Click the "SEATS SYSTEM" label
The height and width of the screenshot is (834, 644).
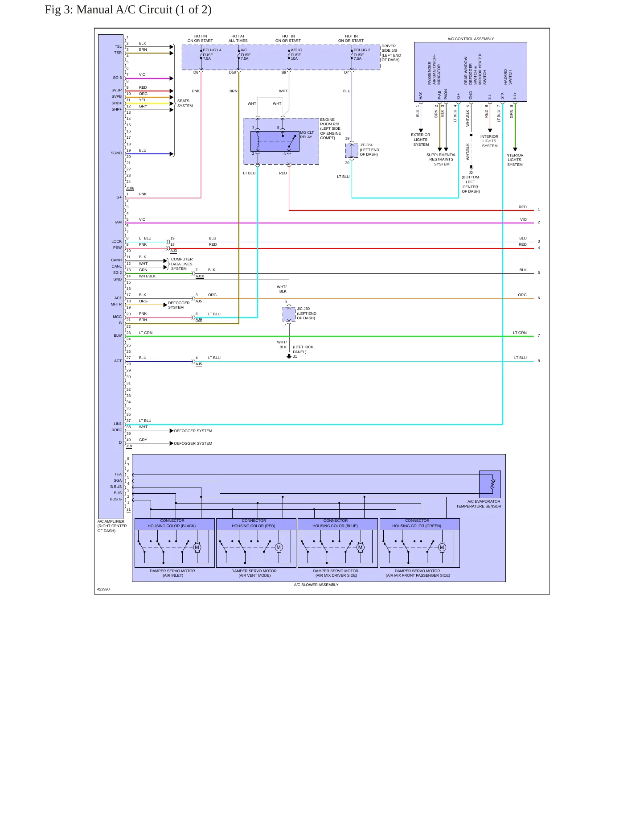tap(185, 103)
